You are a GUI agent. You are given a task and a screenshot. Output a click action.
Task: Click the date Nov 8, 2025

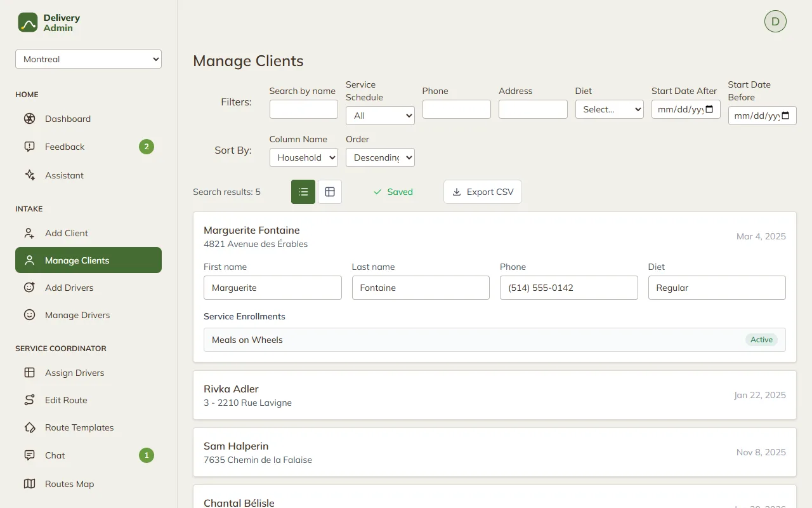pos(761,452)
